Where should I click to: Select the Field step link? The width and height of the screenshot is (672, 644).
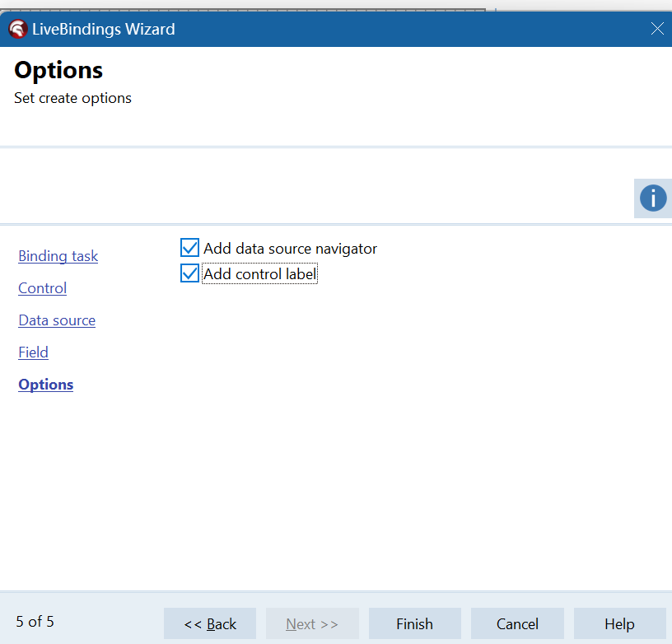click(x=33, y=352)
